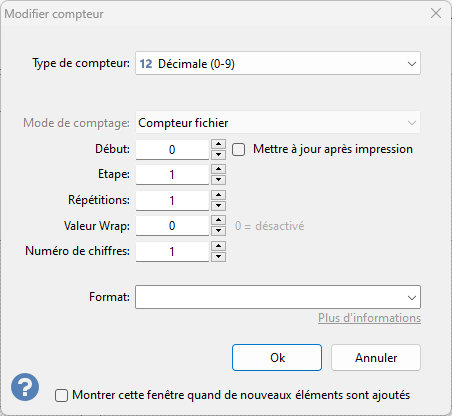Click the Annuler button

(x=376, y=358)
